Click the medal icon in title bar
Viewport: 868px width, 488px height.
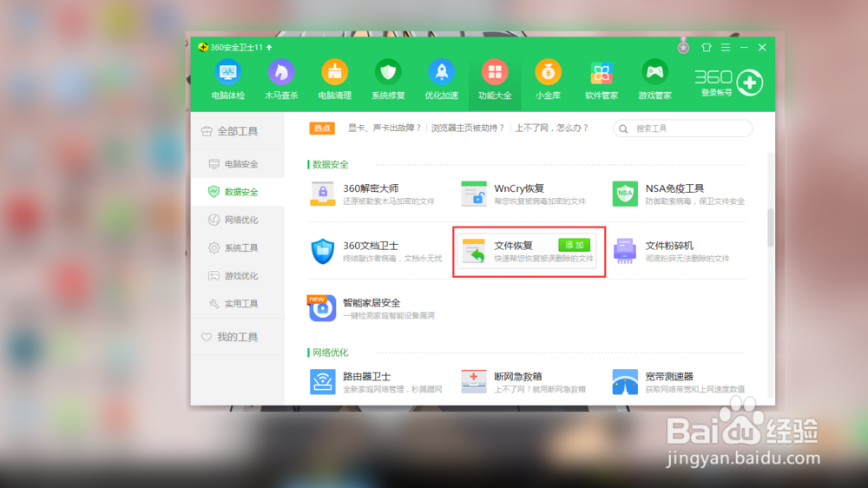point(683,47)
